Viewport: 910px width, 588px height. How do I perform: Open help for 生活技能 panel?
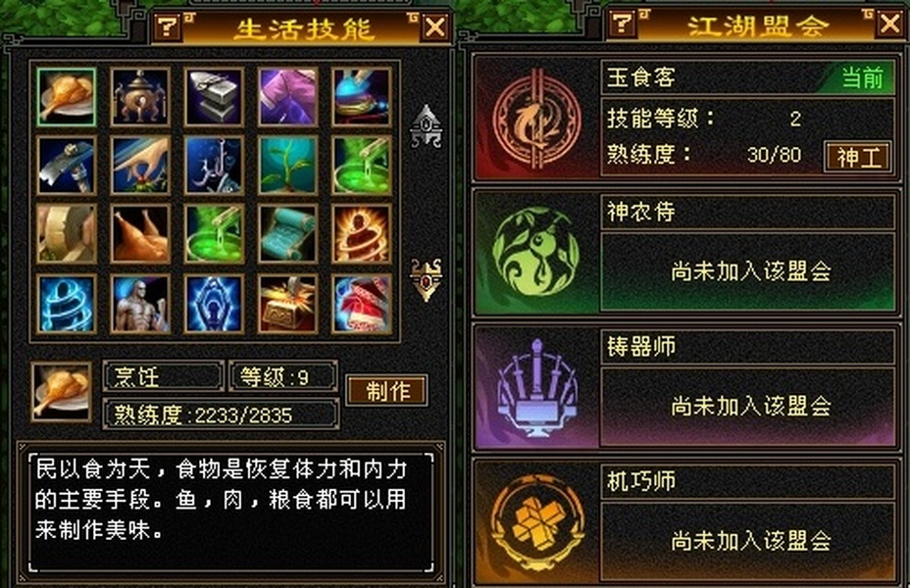pos(168,27)
